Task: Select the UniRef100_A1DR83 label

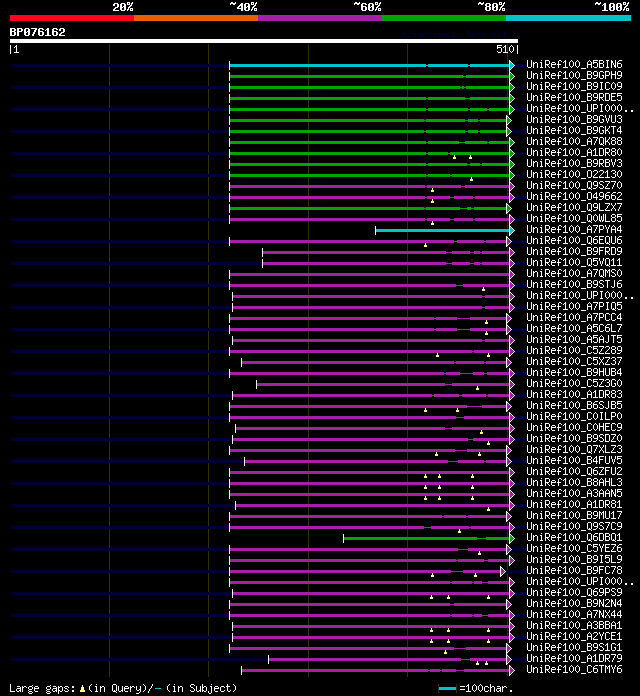Action: 574,395
